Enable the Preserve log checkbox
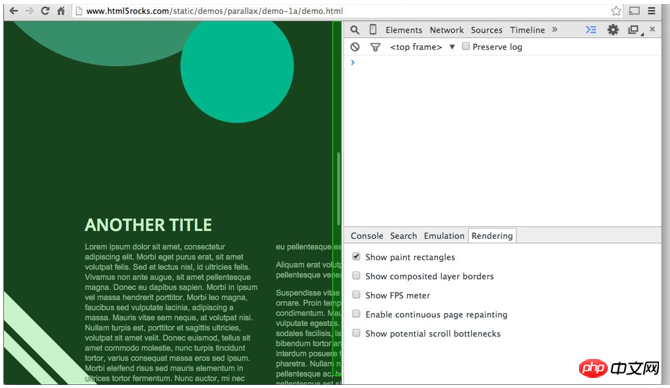 (466, 46)
